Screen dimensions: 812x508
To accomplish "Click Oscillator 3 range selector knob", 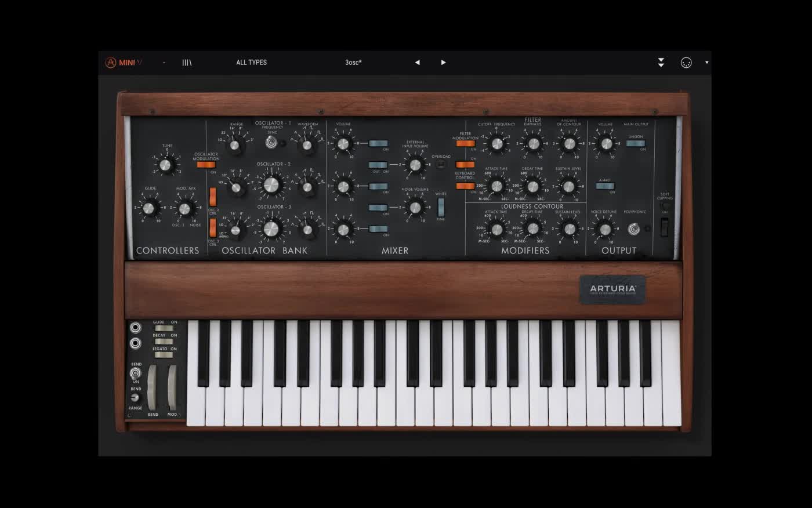I will (x=235, y=229).
